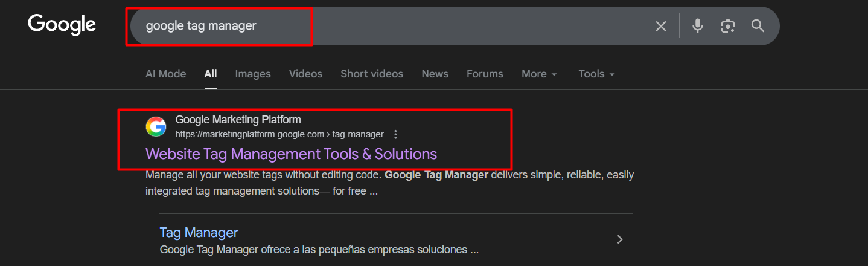Open the Tools dropdown
The image size is (868, 266).
(596, 74)
